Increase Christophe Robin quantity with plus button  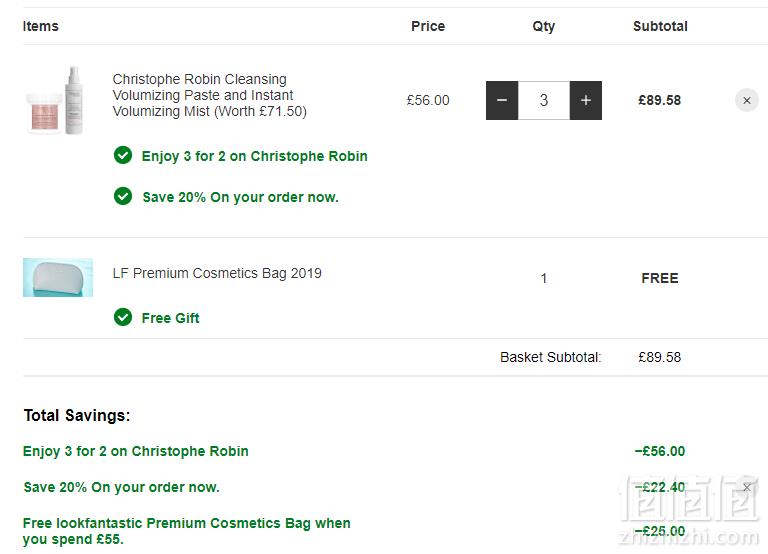586,100
